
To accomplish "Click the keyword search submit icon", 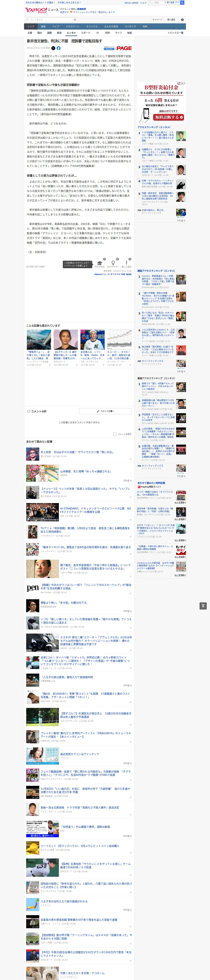I will tap(75, 20).
